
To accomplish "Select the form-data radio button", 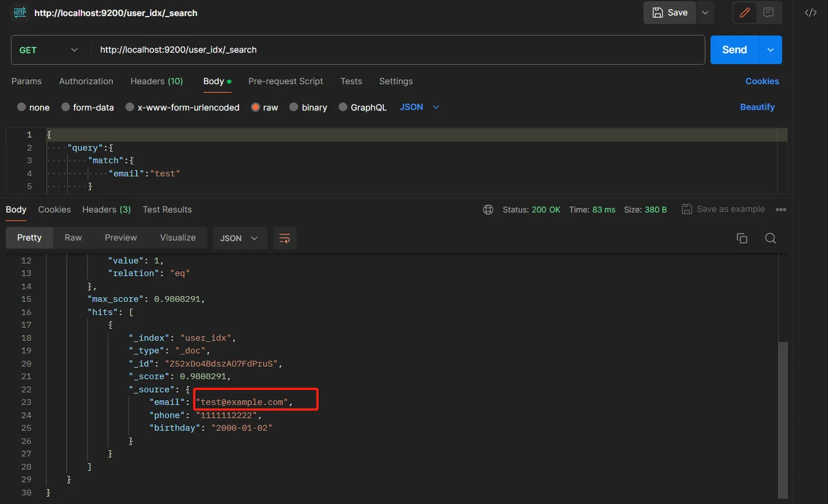I will [66, 107].
